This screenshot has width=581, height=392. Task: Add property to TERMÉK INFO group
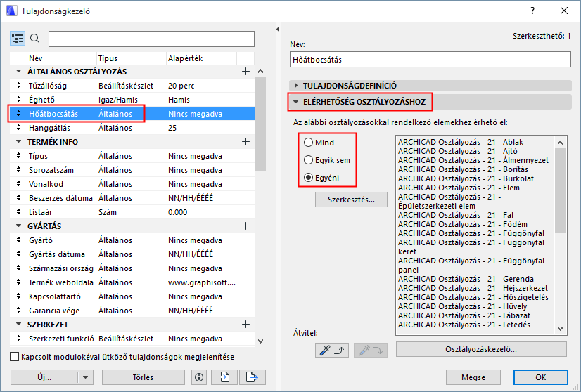coord(245,142)
